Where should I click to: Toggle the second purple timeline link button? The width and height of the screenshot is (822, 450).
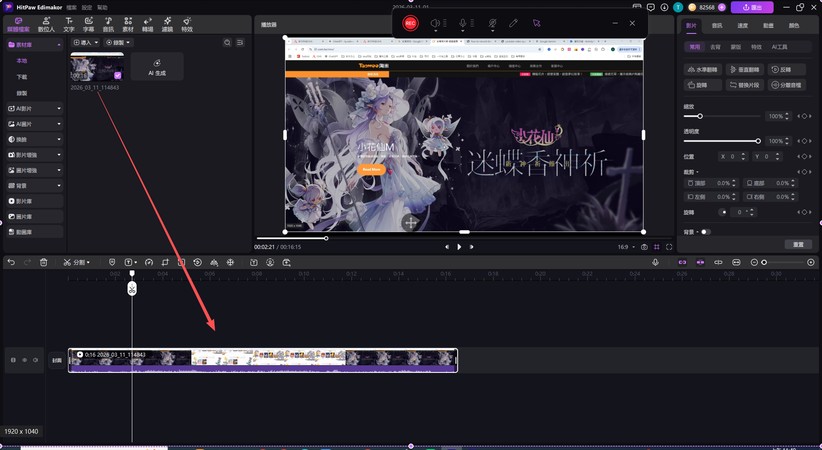(x=700, y=262)
